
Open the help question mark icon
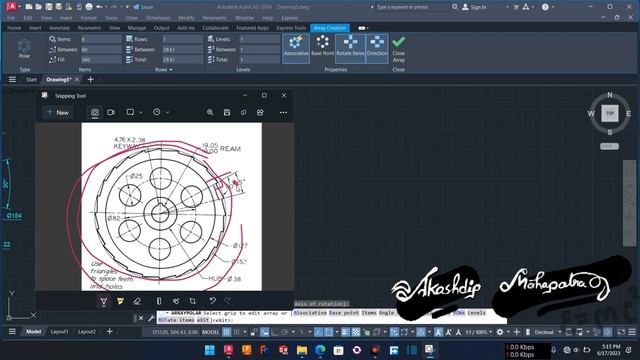545,7
